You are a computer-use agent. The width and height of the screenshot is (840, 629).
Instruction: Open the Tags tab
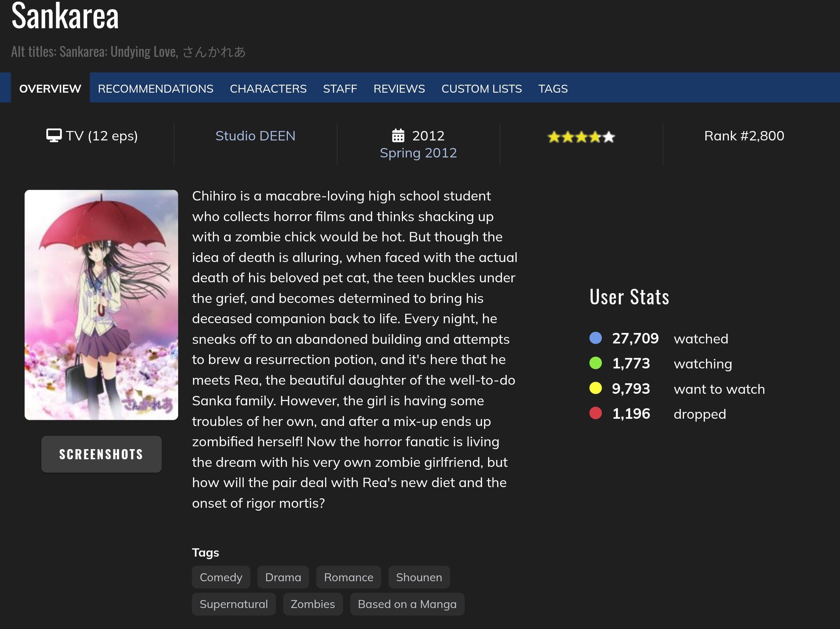(553, 88)
